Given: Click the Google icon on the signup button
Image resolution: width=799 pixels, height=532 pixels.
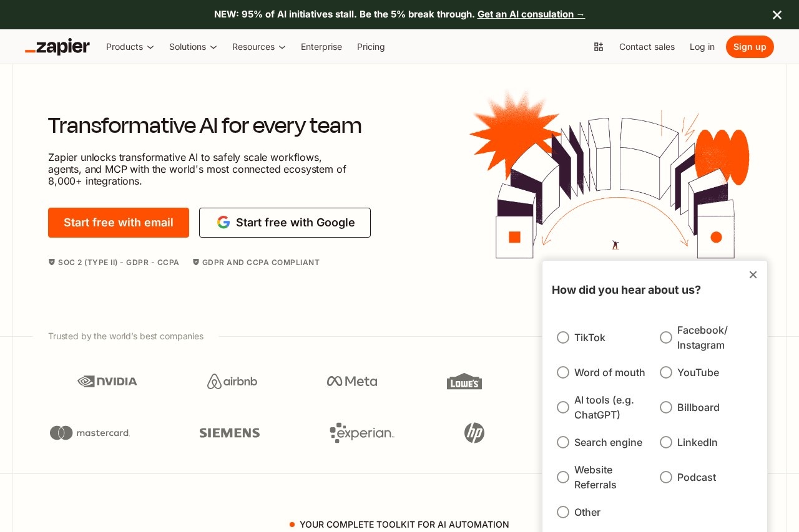Looking at the screenshot, I should click(x=223, y=222).
